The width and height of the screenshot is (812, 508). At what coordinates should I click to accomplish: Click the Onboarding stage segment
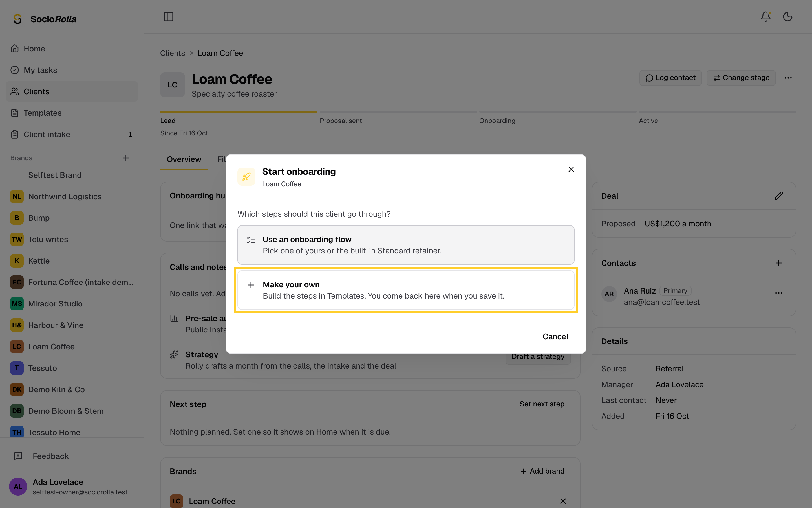tap(558, 111)
